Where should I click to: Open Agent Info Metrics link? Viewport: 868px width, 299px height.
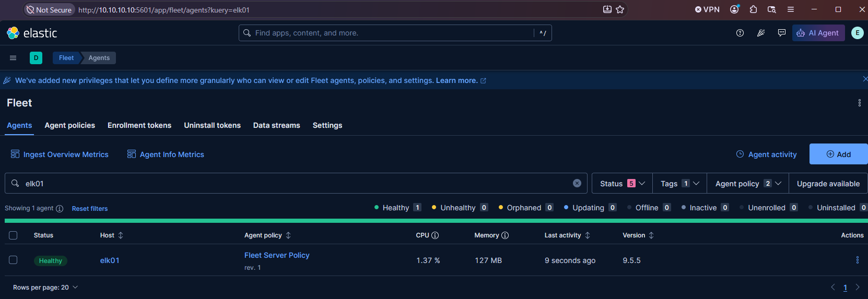[x=166, y=154]
